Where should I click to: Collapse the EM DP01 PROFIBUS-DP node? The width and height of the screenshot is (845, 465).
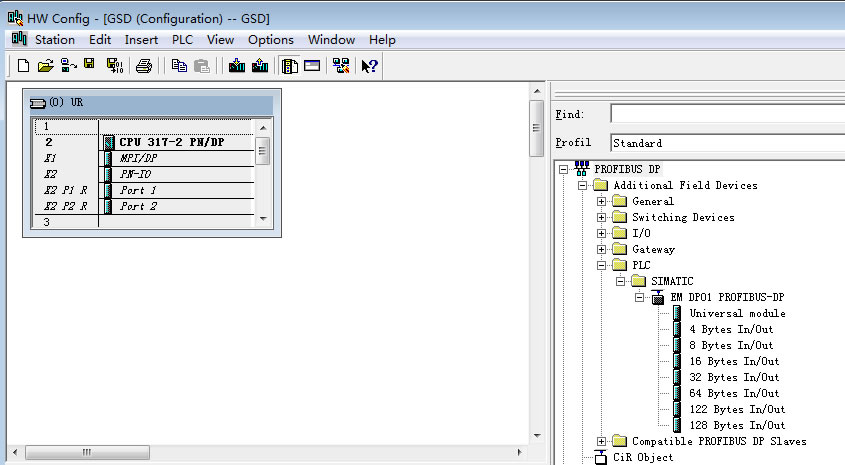[x=640, y=297]
